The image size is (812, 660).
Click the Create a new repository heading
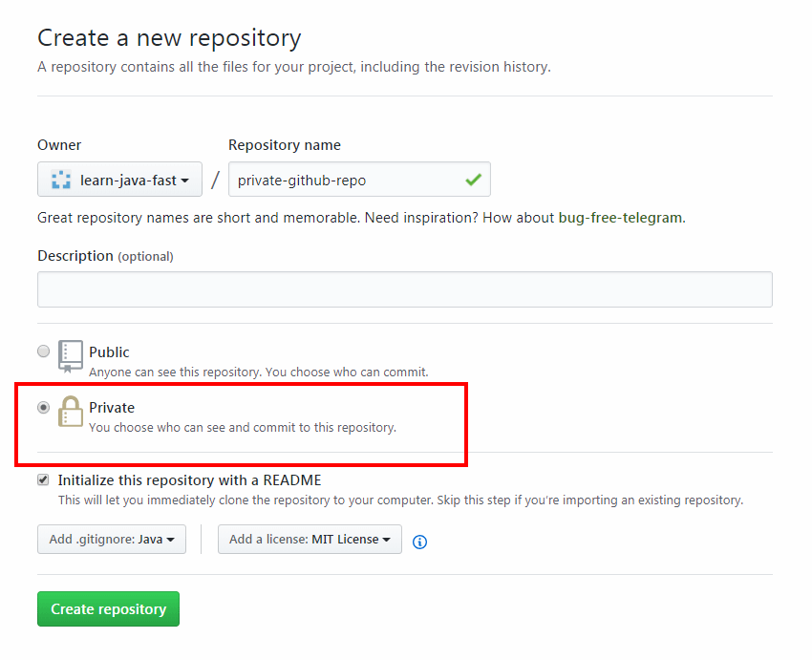(x=169, y=38)
